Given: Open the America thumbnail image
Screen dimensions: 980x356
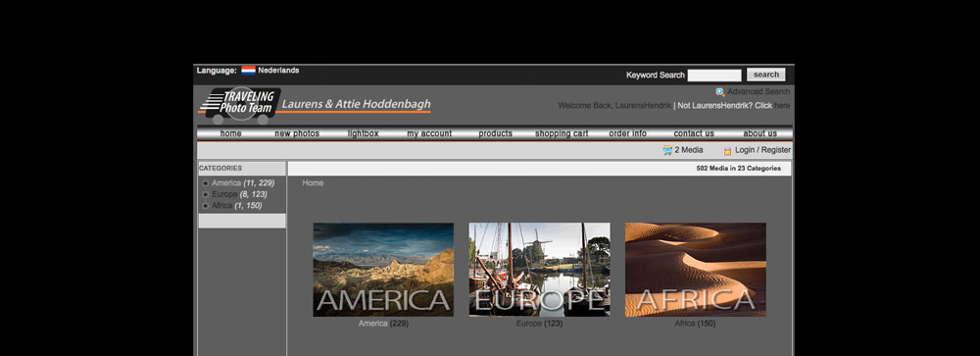Looking at the screenshot, I should (x=383, y=270).
